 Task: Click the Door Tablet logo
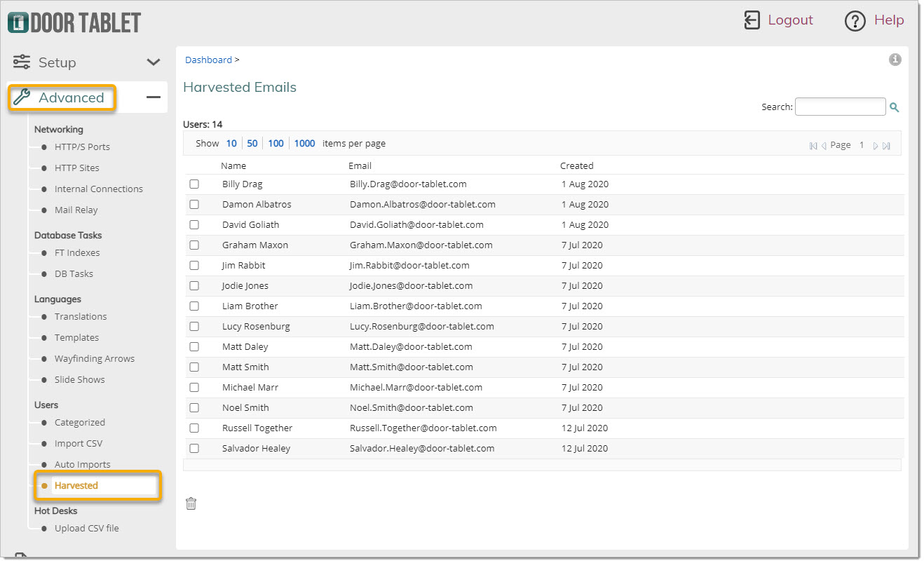[x=74, y=22]
